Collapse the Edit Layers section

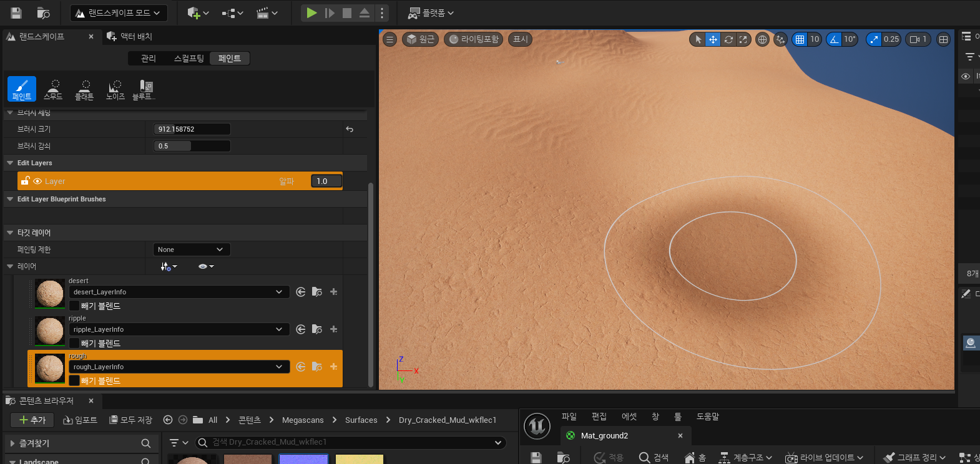point(10,163)
